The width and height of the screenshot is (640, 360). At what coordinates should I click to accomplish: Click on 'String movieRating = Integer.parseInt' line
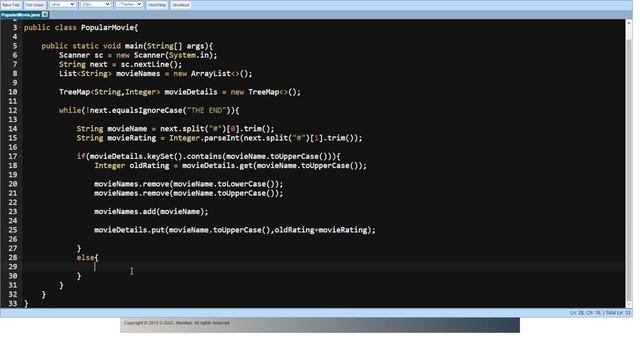pos(219,138)
